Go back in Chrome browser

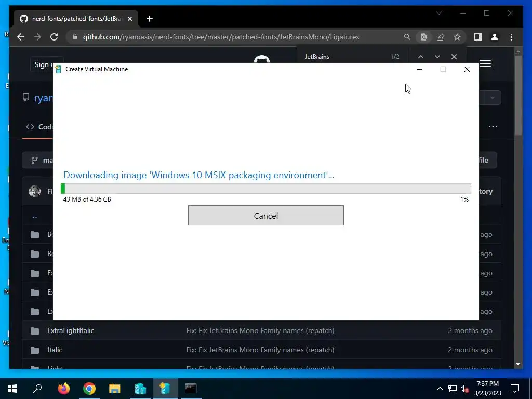(x=21, y=37)
